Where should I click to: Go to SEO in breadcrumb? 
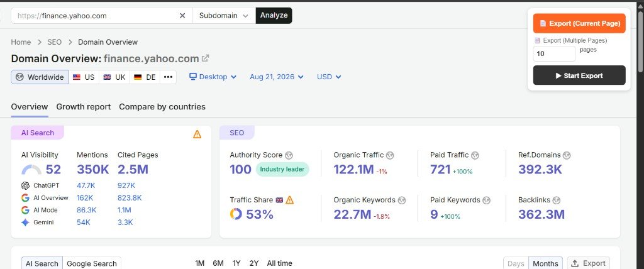(x=54, y=42)
